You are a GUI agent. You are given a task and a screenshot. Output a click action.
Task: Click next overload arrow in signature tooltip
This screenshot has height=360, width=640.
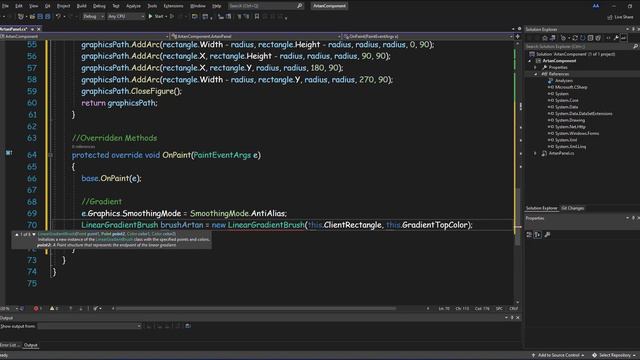[34, 234]
